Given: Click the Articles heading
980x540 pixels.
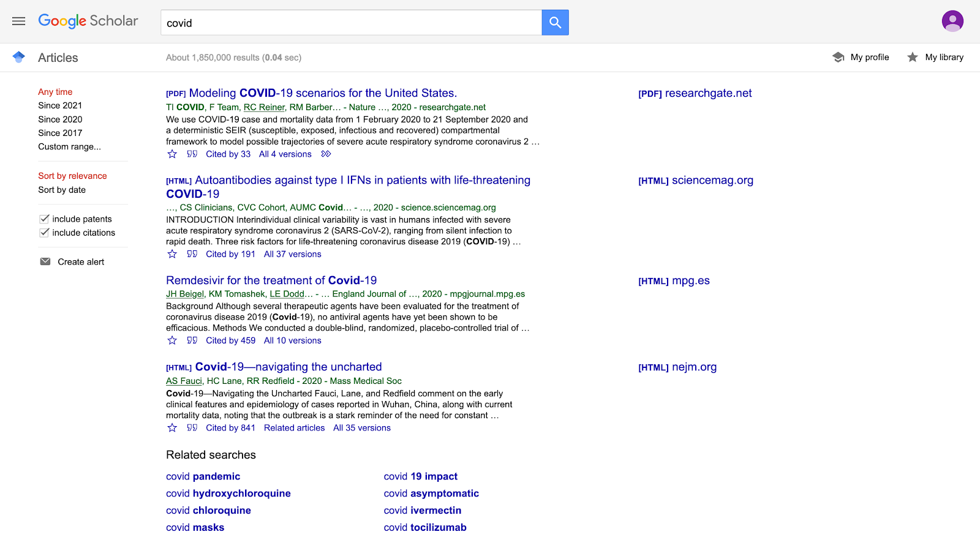Looking at the screenshot, I should coord(58,58).
